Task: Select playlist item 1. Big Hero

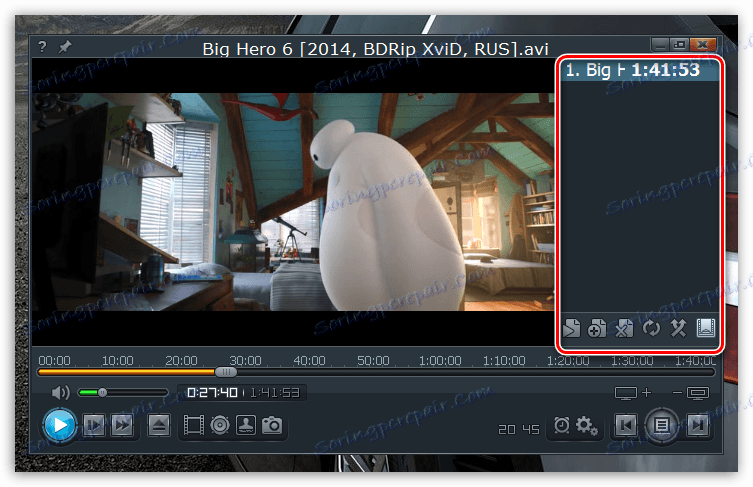Action: [x=640, y=71]
